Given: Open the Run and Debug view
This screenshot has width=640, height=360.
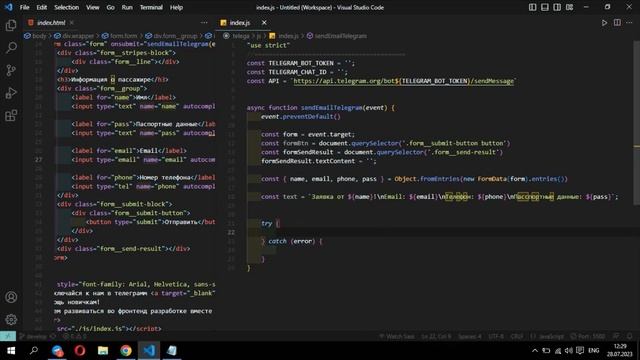Looking at the screenshot, I should [11, 93].
